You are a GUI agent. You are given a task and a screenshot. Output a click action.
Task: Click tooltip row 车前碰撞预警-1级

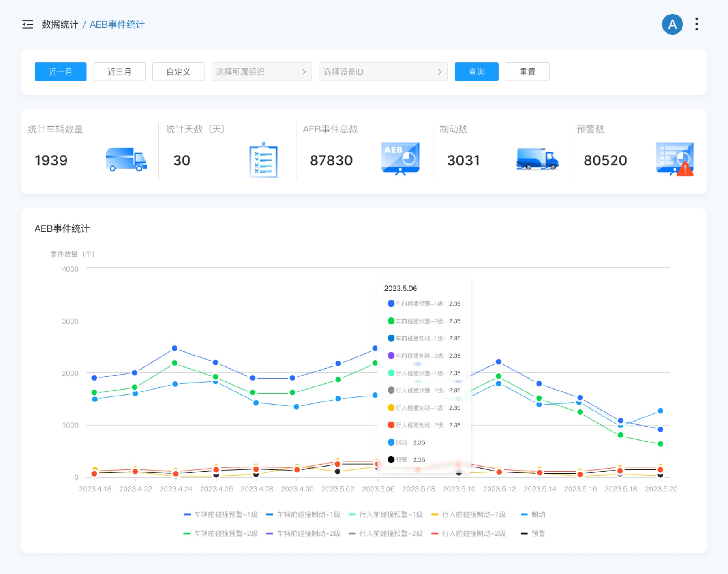424,304
